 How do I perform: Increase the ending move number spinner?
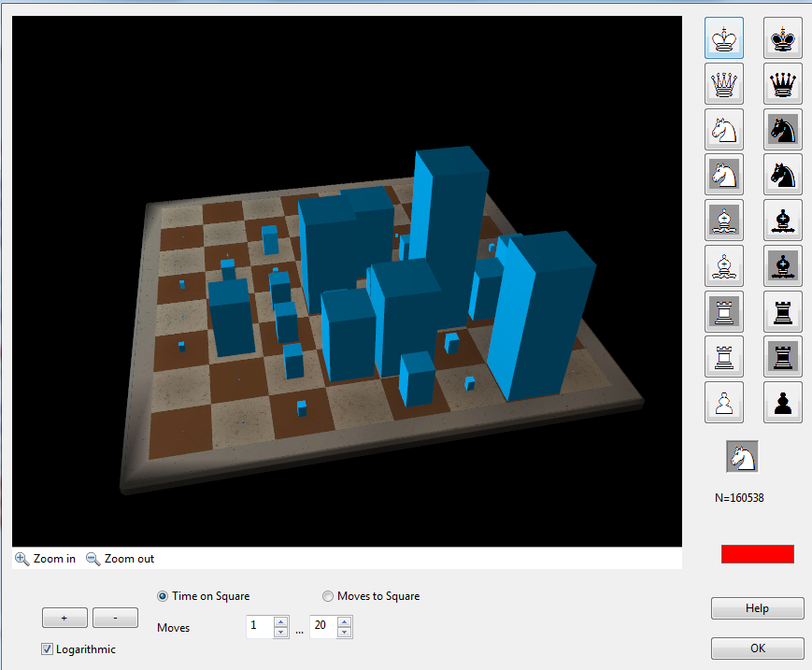click(x=345, y=621)
